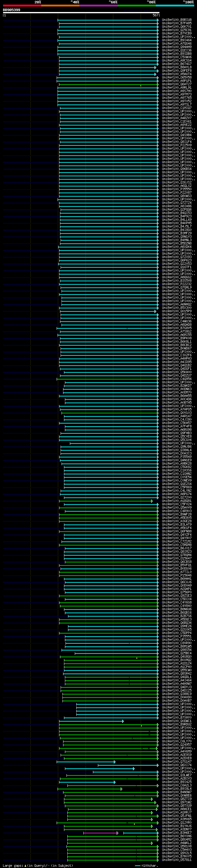
Task: Click the green alignment bar for UniRef100_Q6AT27
Action: [109, 84]
